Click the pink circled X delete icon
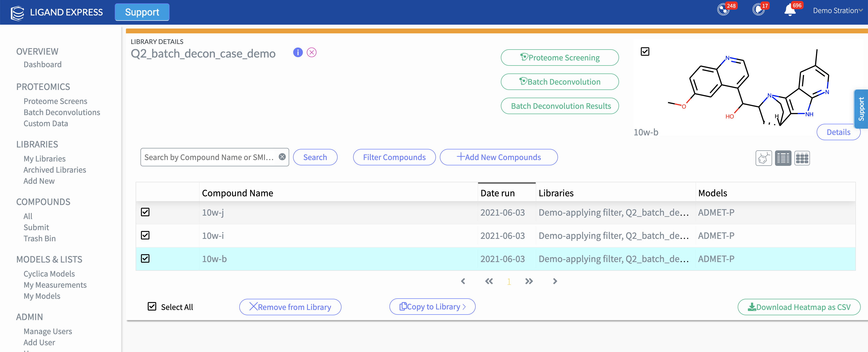 click(x=311, y=52)
